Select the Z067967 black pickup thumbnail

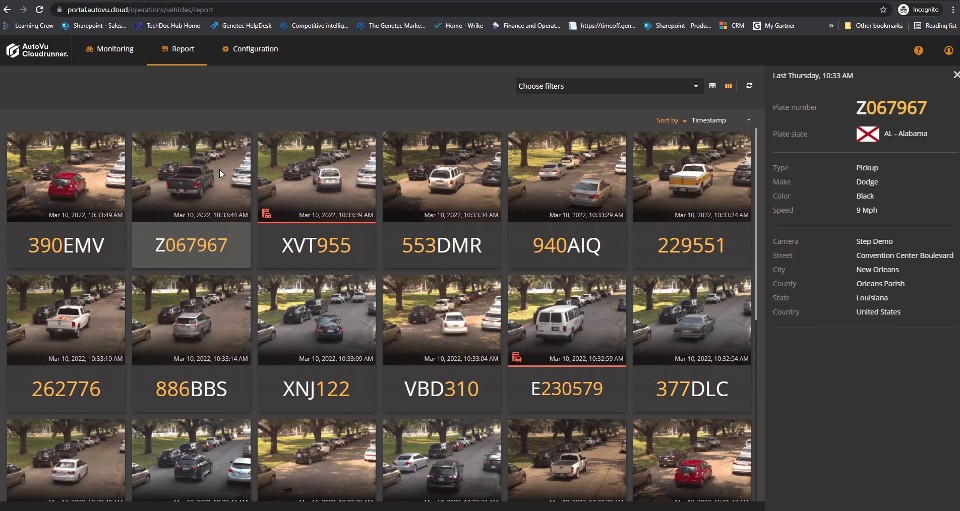[191, 177]
